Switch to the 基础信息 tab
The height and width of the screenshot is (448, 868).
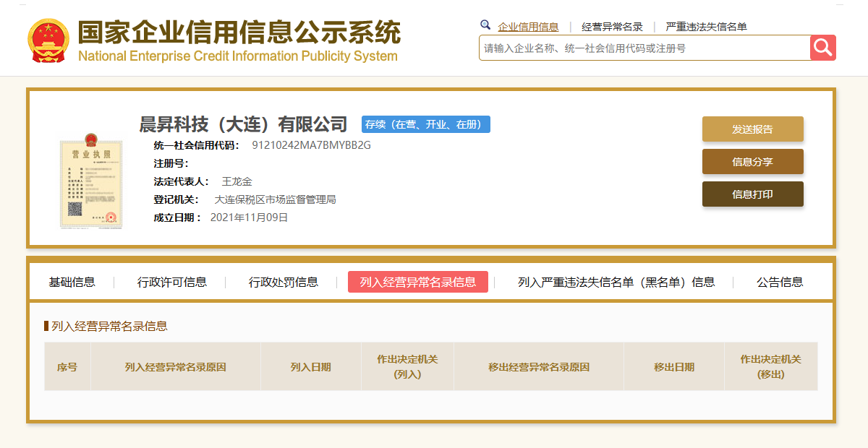click(x=72, y=282)
